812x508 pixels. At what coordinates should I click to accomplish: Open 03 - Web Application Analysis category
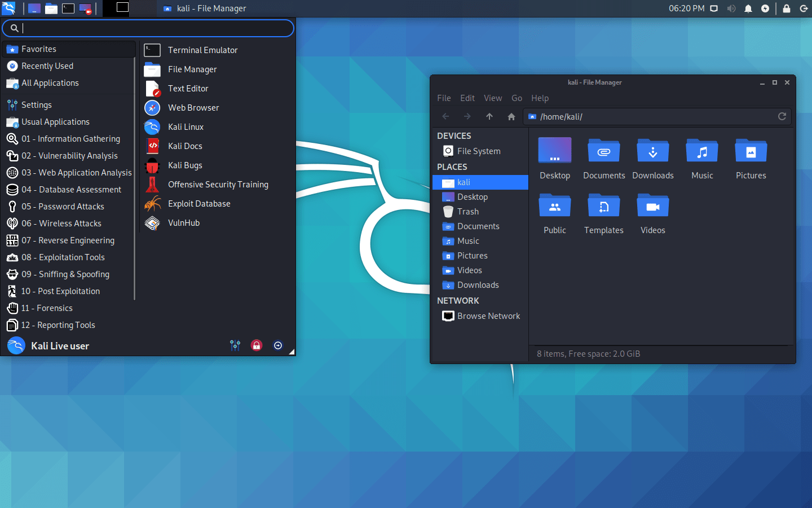(x=69, y=173)
